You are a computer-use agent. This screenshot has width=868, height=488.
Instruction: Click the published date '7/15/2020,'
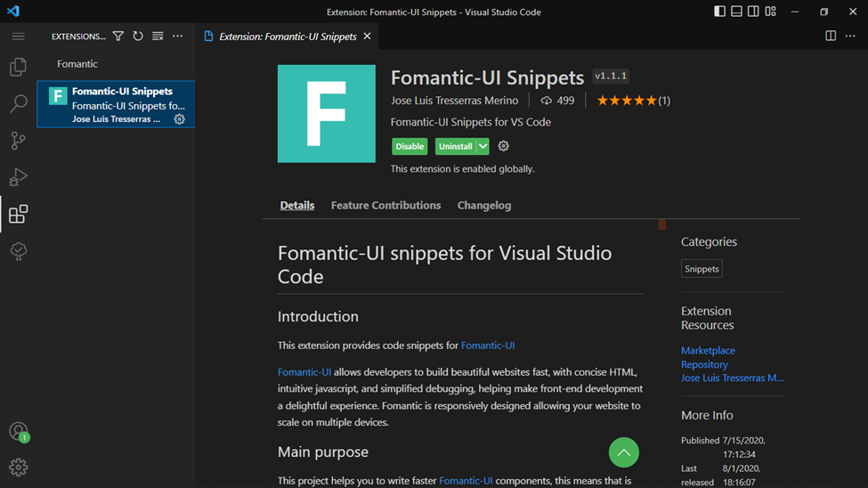click(744, 441)
